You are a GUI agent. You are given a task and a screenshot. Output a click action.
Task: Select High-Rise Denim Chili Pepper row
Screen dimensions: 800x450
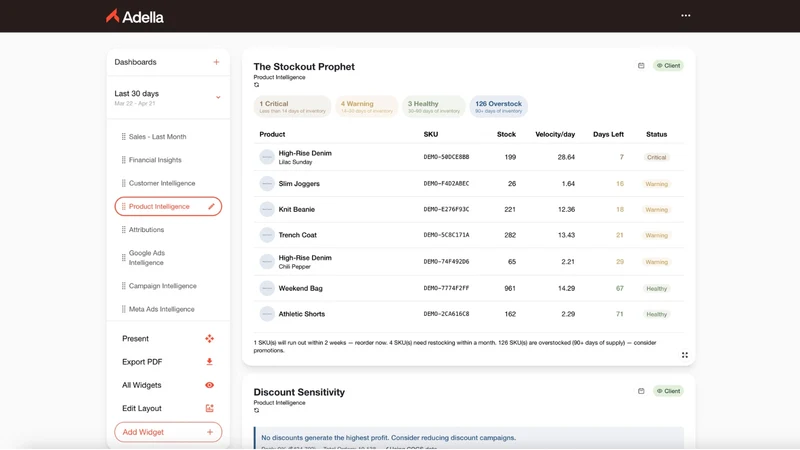click(x=468, y=262)
